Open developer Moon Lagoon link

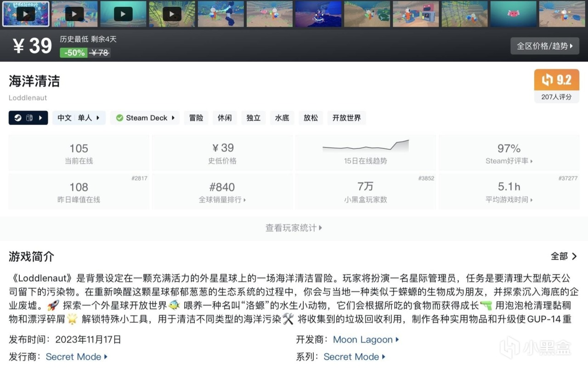tap(366, 340)
